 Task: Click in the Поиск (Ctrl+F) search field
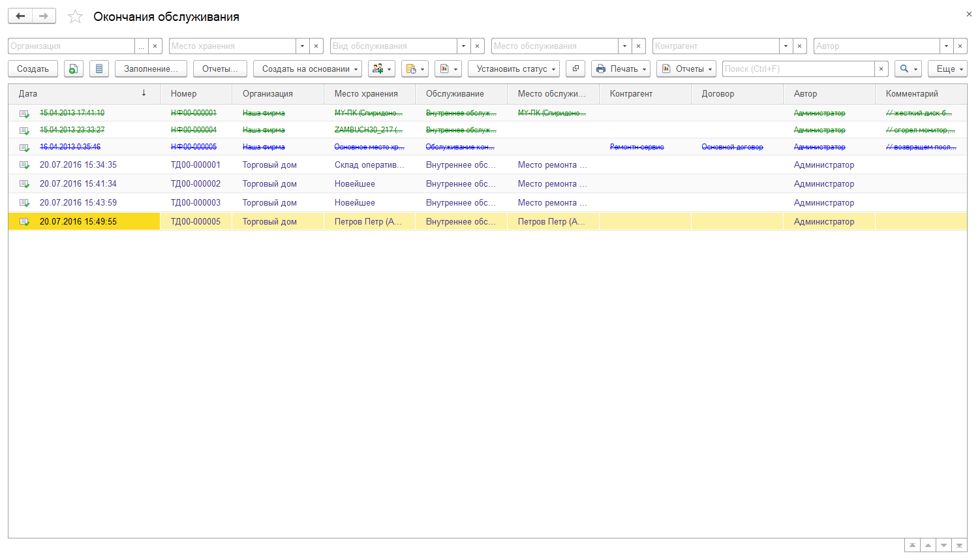tap(798, 69)
